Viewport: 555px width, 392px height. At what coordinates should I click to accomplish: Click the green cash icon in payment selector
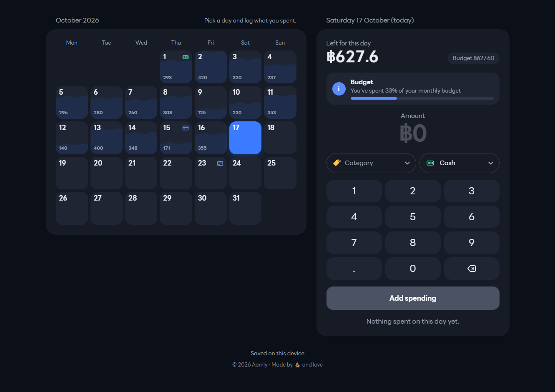[430, 163]
